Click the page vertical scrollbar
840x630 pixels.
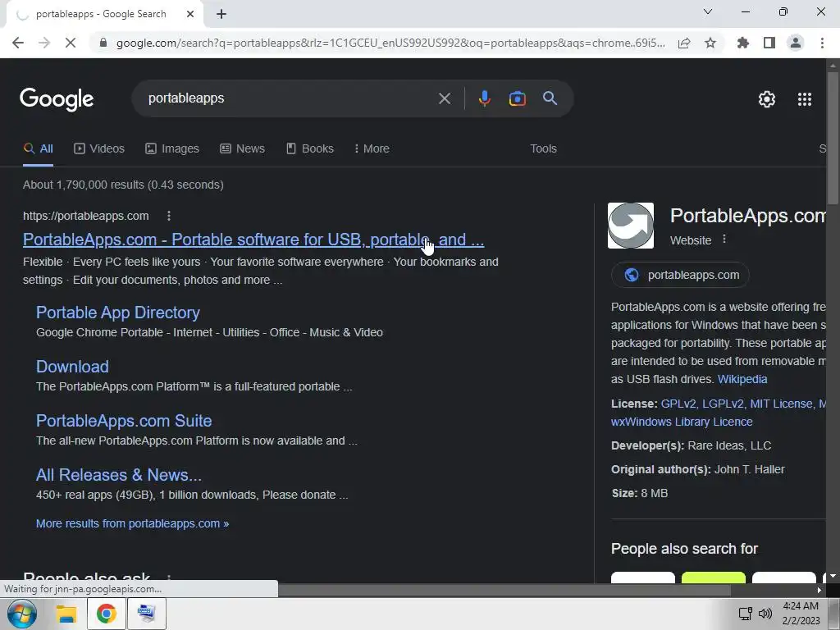pos(833,138)
